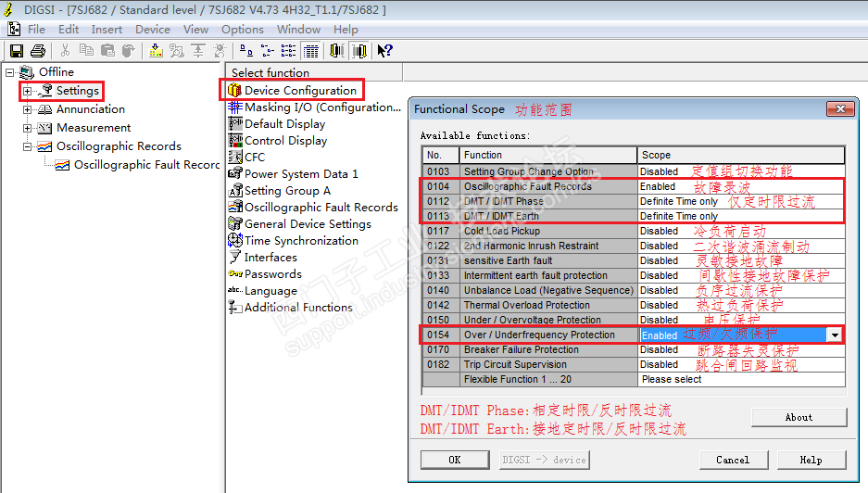Click OK in Functional Scope dialog
Screen dimensions: 868x493
(x=455, y=460)
